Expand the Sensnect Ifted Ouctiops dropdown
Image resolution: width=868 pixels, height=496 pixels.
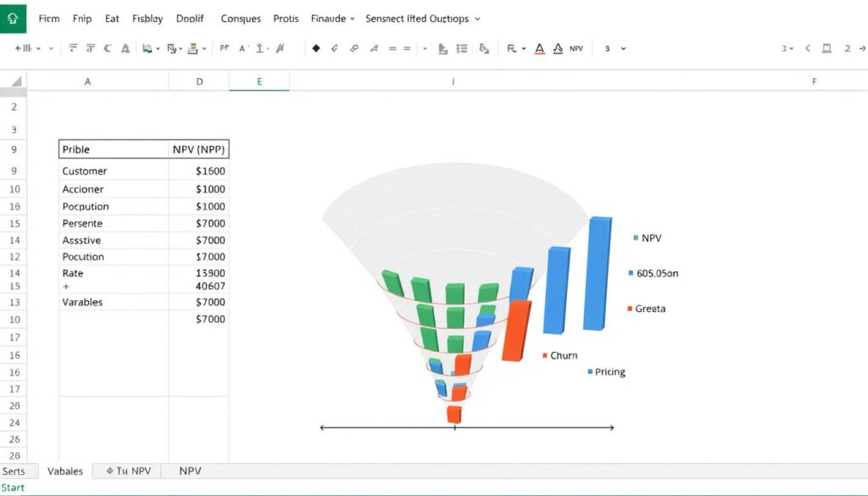point(422,18)
